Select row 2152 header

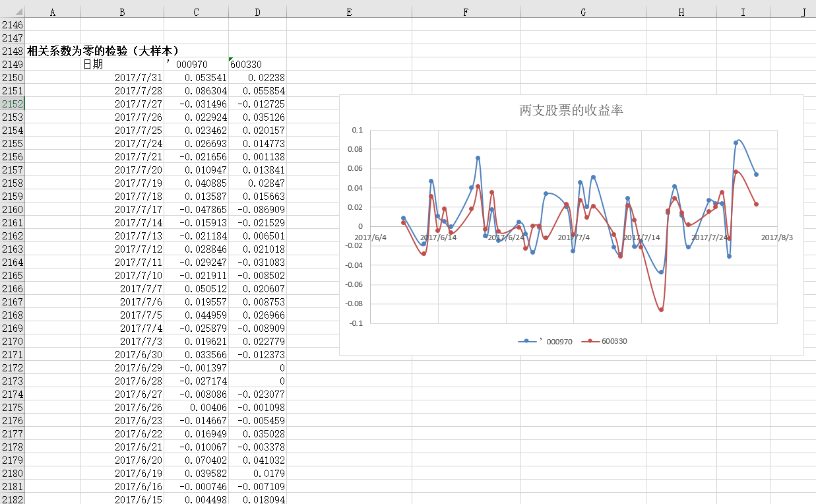pos(13,104)
